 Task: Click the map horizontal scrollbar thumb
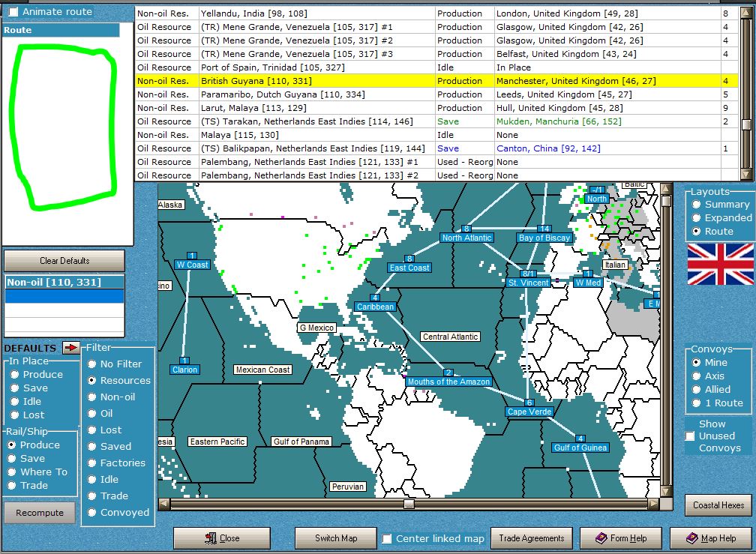tap(409, 504)
